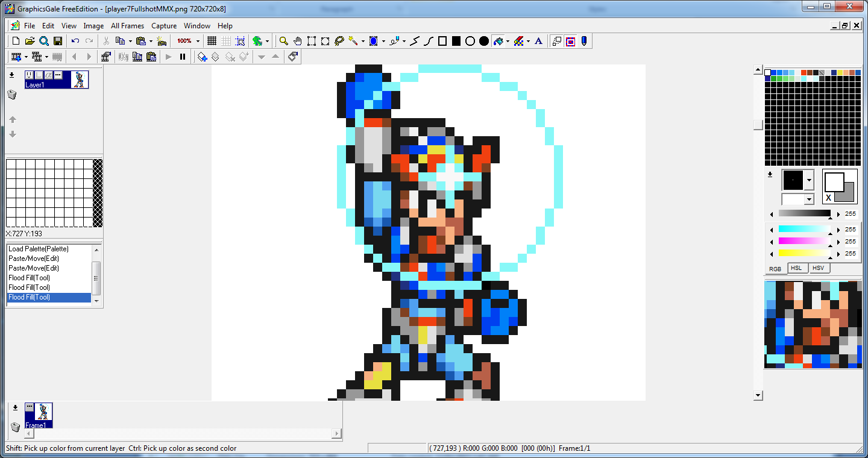Open layer properties icon at toolbar end
This screenshot has width=868, height=458.
pyautogui.click(x=293, y=57)
